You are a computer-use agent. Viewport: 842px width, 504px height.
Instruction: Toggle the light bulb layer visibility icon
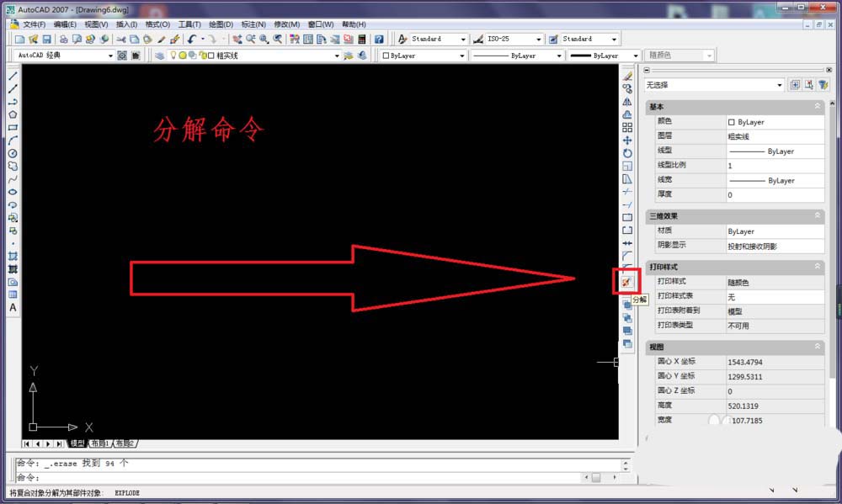(x=173, y=55)
